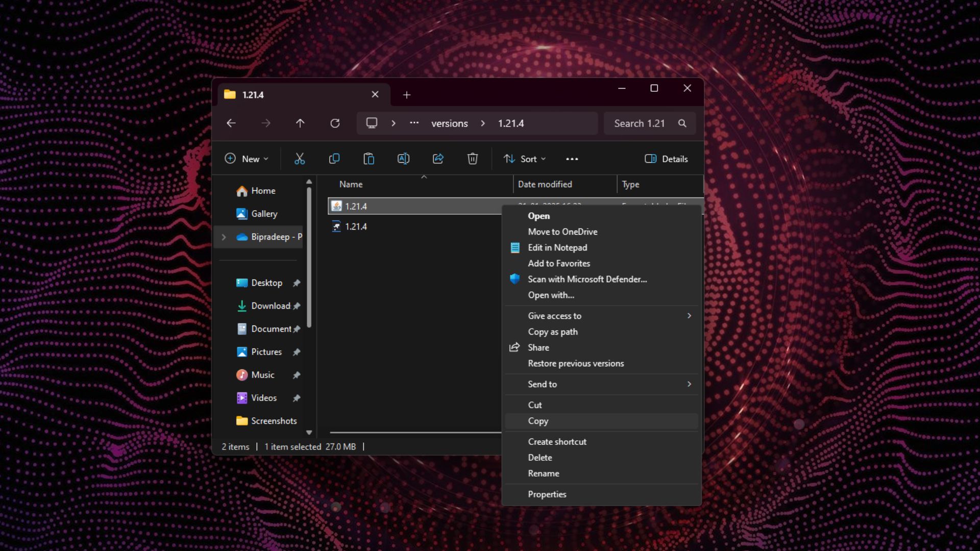980x551 pixels.
Task: Click the Delete trash can icon
Action: pyautogui.click(x=473, y=159)
